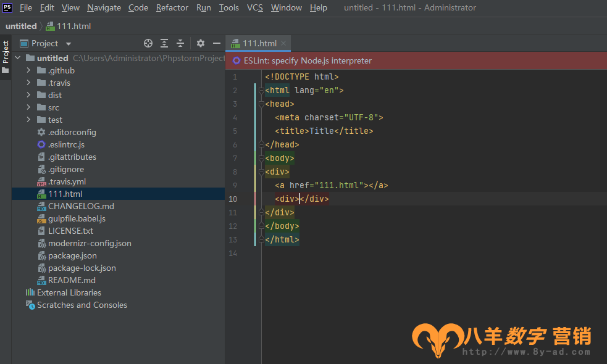This screenshot has width=607, height=364.
Task: Select the dist folder icon
Action: click(41, 95)
